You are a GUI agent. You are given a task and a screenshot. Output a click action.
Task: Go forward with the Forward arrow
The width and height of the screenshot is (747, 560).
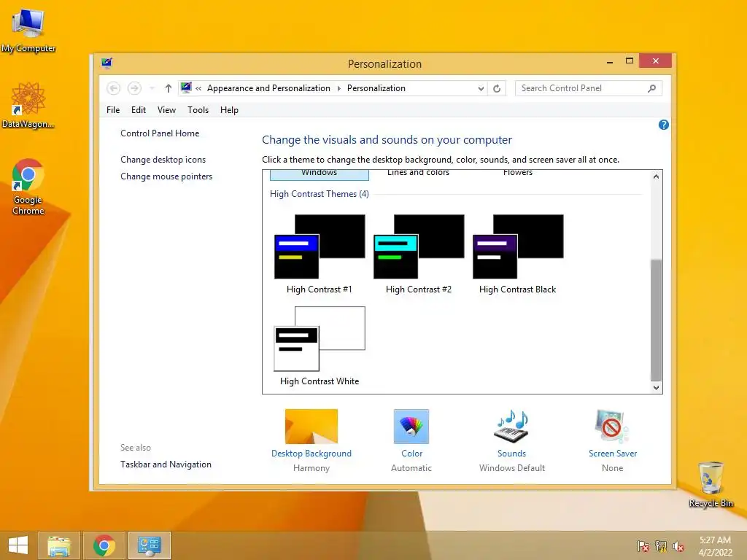coord(134,88)
